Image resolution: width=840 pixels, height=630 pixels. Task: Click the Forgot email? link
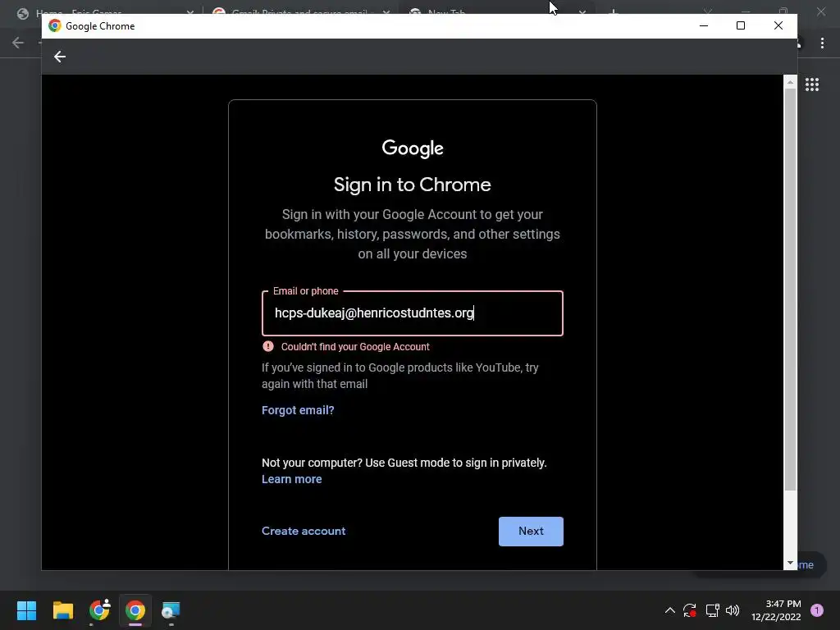[x=298, y=410]
